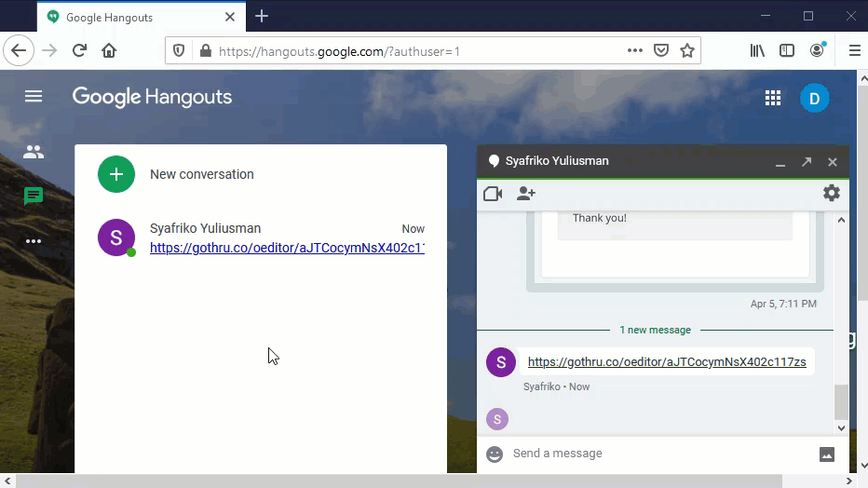Attach a photo to the message
The image size is (868, 488).
[x=827, y=454]
